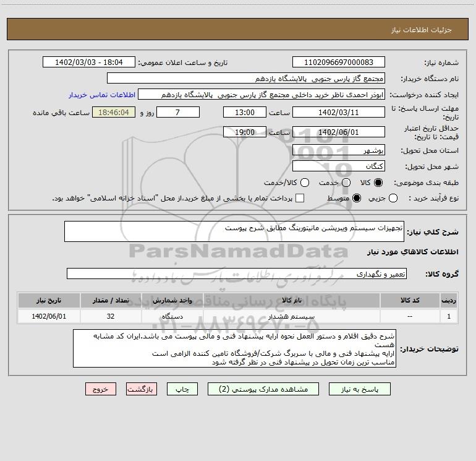Click the table date cell 1402/06/01
The image size is (476, 461).
coord(49,316)
